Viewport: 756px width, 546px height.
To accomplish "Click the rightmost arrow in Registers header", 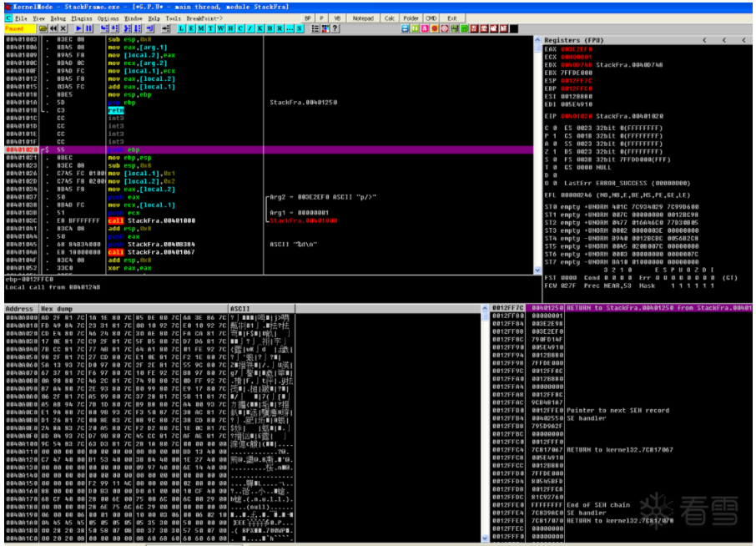I will pos(743,40).
